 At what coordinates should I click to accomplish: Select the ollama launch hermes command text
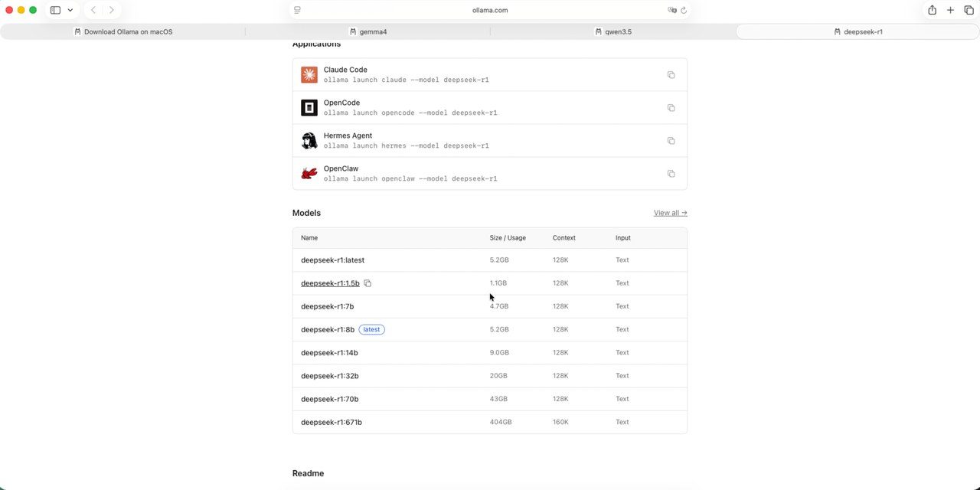point(406,145)
